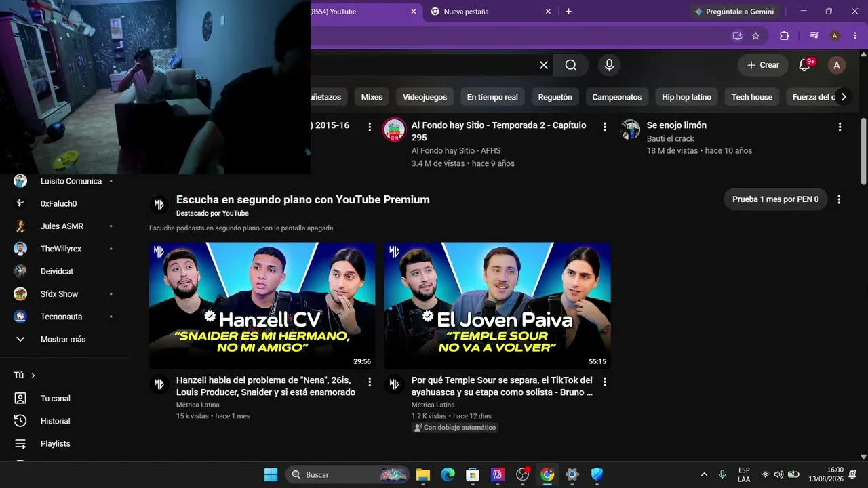Play the El Joven Paiva video thumbnail
The image size is (868, 488).
(498, 306)
